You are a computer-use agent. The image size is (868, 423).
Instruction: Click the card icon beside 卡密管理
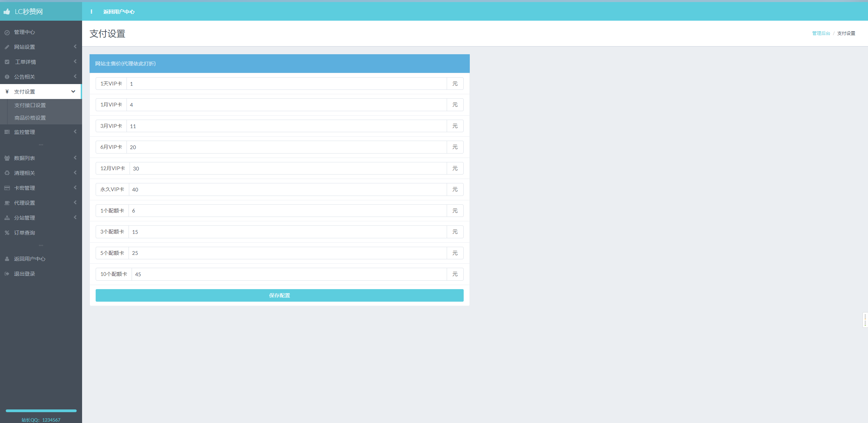[7, 188]
